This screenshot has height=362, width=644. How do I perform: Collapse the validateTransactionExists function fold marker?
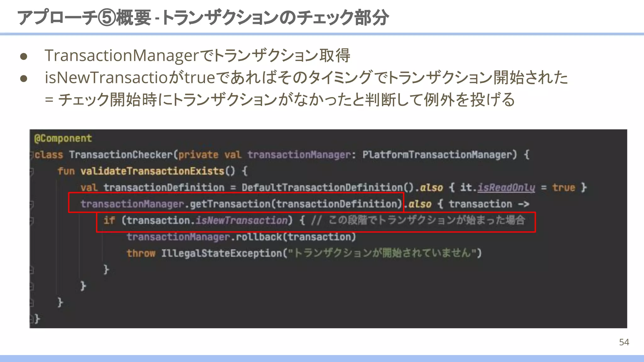(32, 172)
